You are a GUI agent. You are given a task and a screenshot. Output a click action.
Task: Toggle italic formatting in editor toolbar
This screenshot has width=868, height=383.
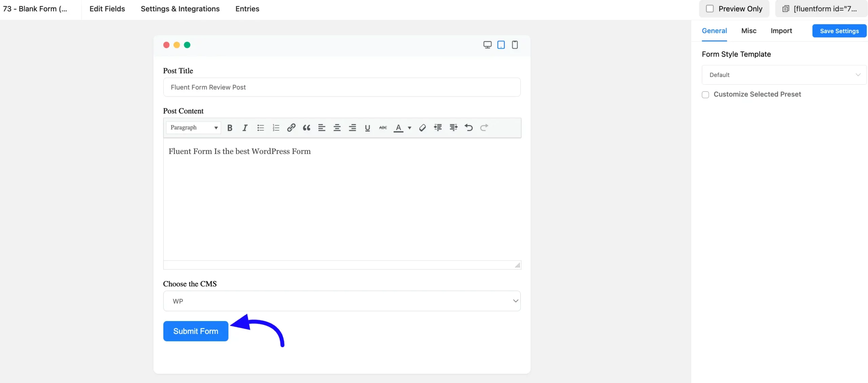pos(245,128)
